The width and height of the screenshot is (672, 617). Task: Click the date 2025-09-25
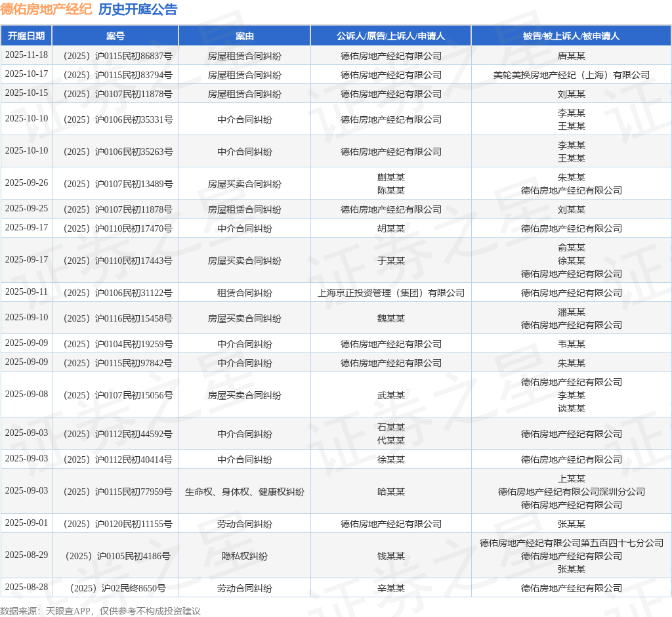point(26,209)
